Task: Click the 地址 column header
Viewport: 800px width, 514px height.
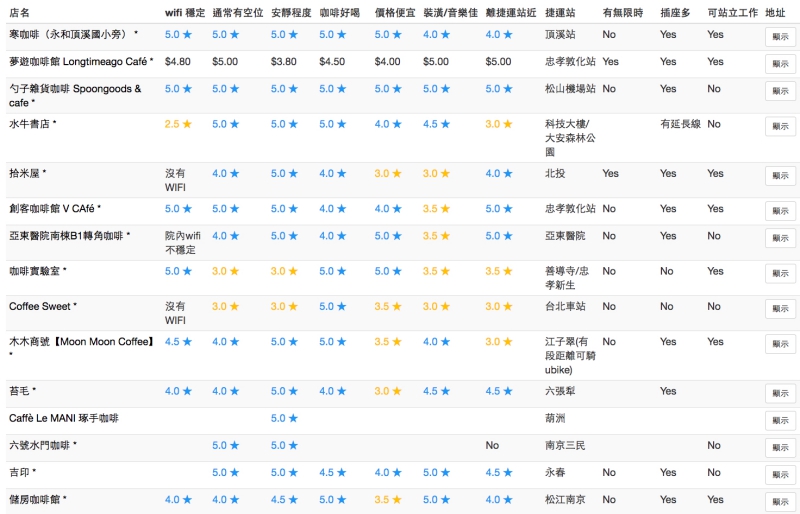Action: click(x=776, y=13)
